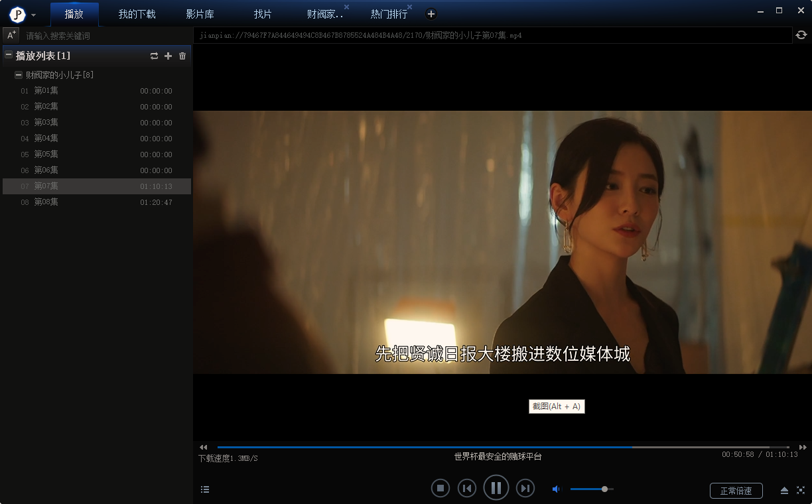This screenshot has width=812, height=504.
Task: Focus the search keyword input field
Action: pyautogui.click(x=106, y=36)
